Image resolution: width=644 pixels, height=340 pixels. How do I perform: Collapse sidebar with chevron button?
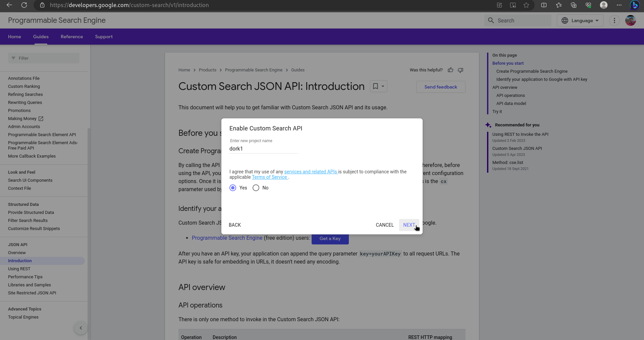(81, 328)
